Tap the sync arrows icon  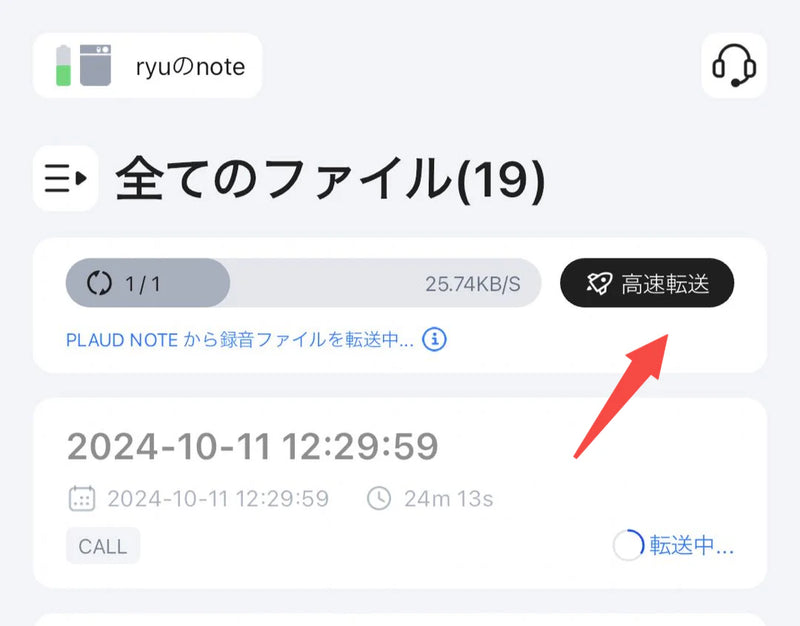tap(99, 283)
